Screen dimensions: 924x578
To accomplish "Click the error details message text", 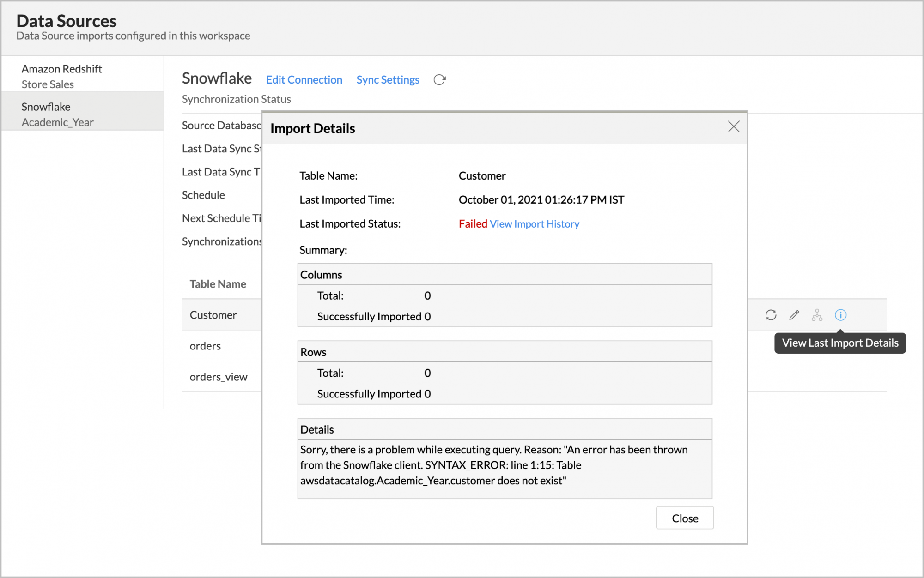I will tap(494, 465).
